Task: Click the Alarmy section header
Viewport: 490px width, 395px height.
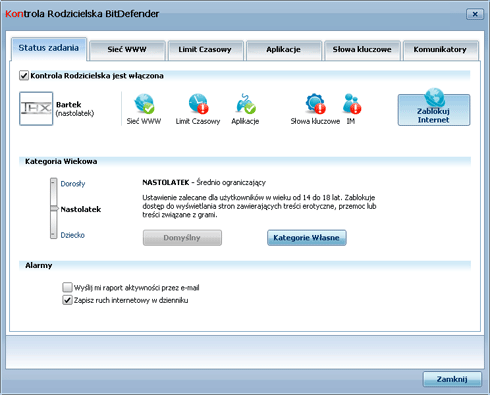Action: point(39,266)
